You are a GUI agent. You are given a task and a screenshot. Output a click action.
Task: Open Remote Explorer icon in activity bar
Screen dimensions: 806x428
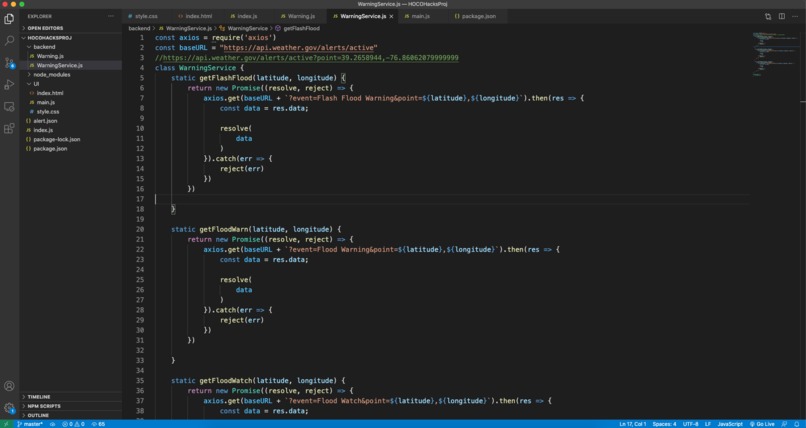tap(9, 107)
